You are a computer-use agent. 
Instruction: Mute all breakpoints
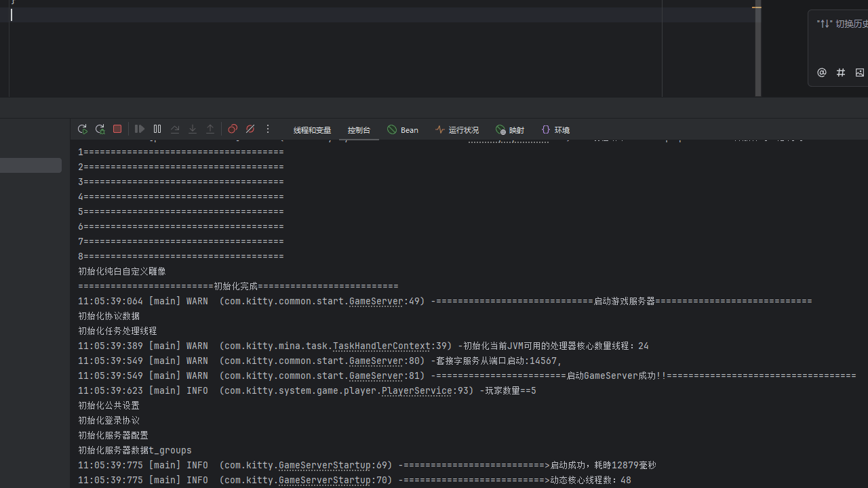pyautogui.click(x=250, y=129)
